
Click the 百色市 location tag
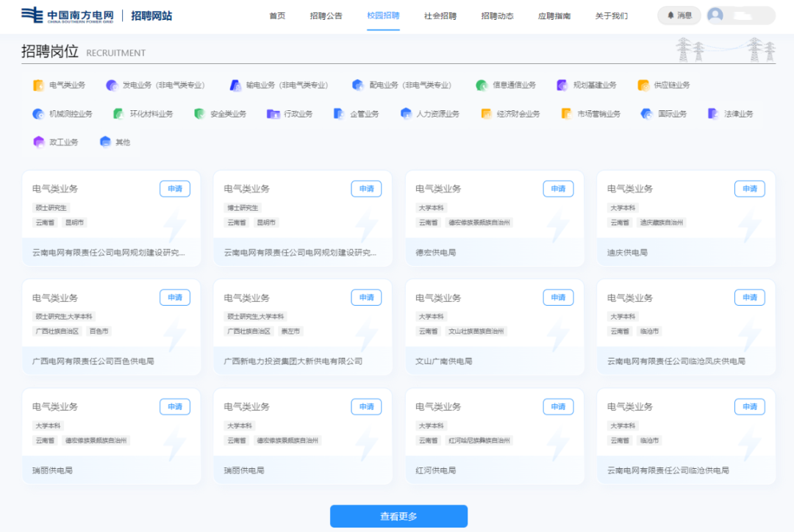pyautogui.click(x=99, y=331)
